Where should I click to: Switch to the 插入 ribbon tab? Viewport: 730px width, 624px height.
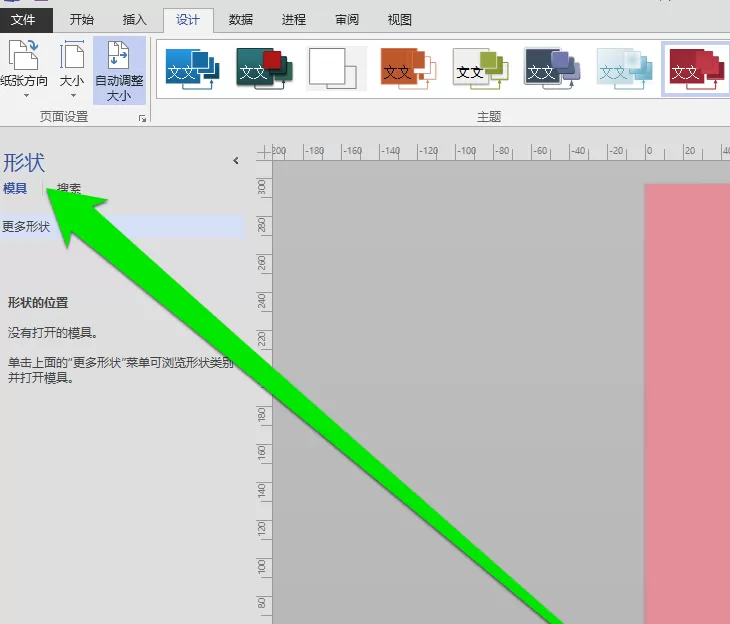pyautogui.click(x=135, y=20)
